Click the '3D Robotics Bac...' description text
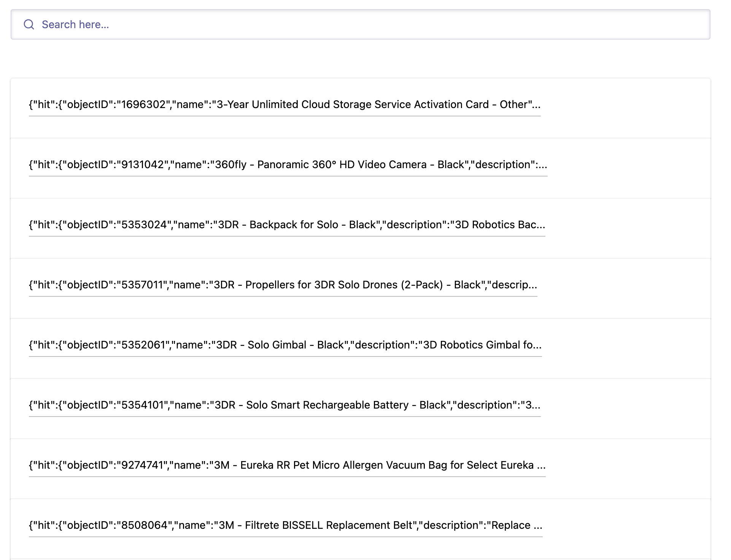Viewport: 731px width, 560px height. pyautogui.click(x=500, y=225)
